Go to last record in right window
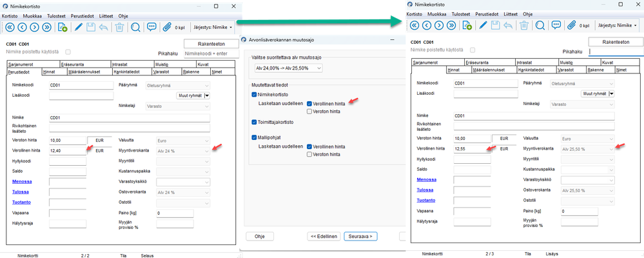This screenshot has width=644, height=258. pyautogui.click(x=451, y=25)
